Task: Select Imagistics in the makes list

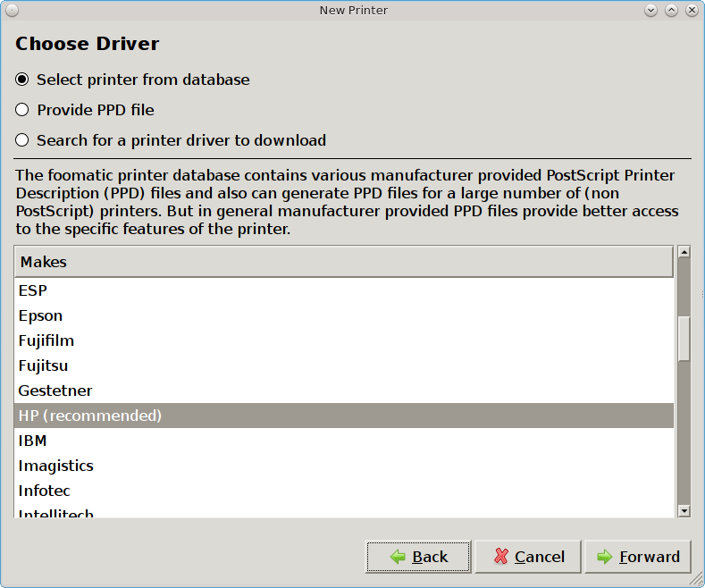Action: pos(343,466)
